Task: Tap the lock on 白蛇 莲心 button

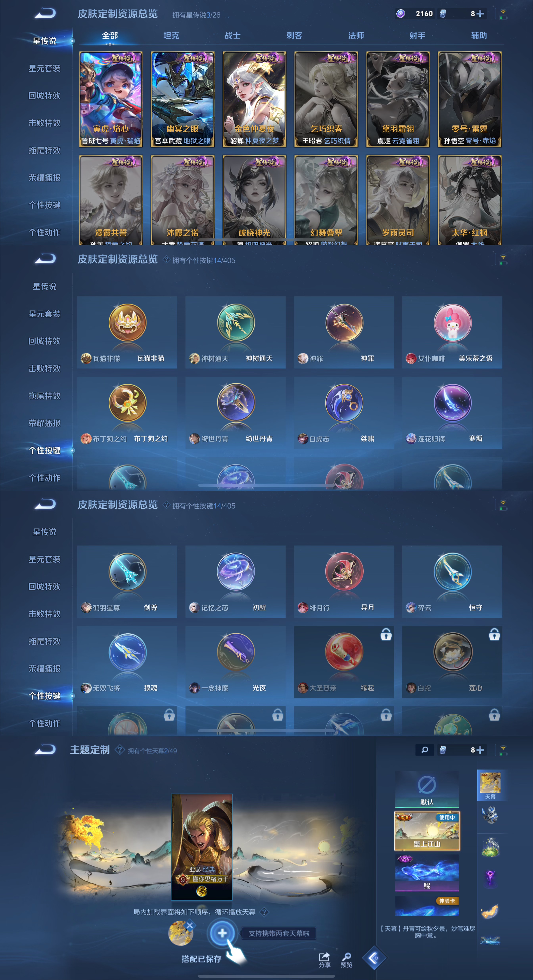Action: coord(494,635)
